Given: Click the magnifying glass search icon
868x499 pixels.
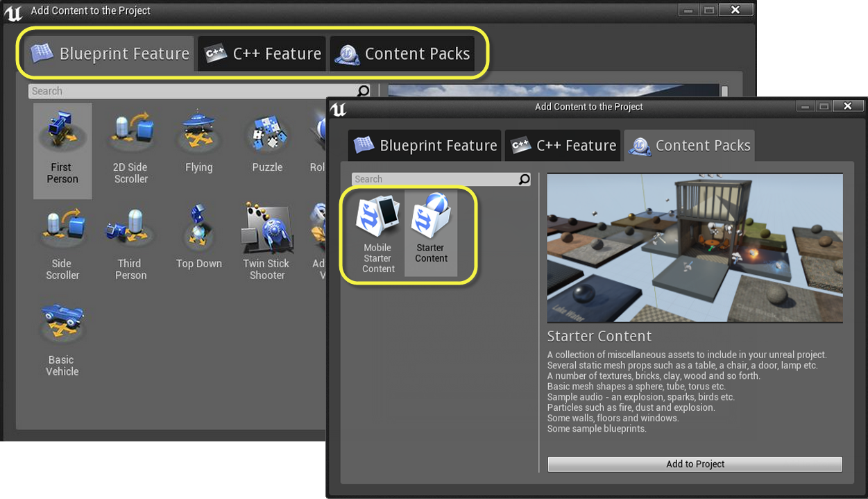Looking at the screenshot, I should click(524, 179).
